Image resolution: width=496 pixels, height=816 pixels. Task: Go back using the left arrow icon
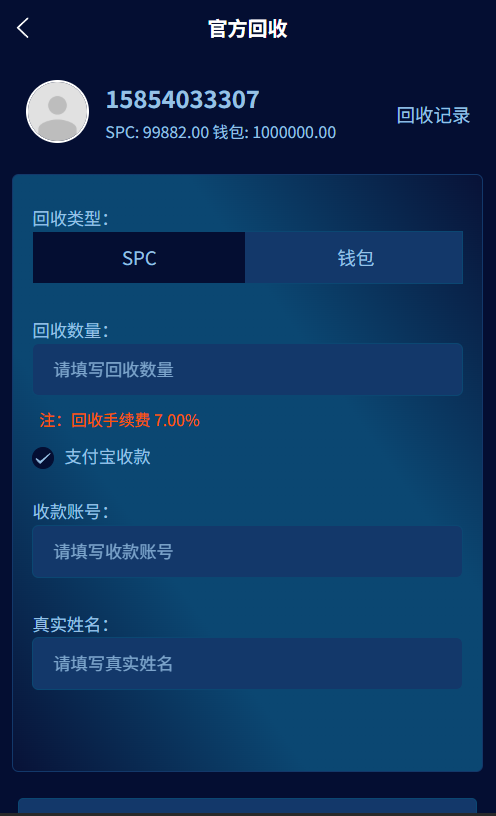point(22,28)
